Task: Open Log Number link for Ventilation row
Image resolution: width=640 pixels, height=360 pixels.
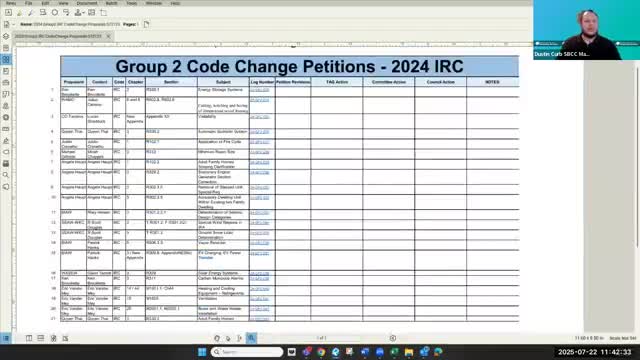Action: point(260,299)
